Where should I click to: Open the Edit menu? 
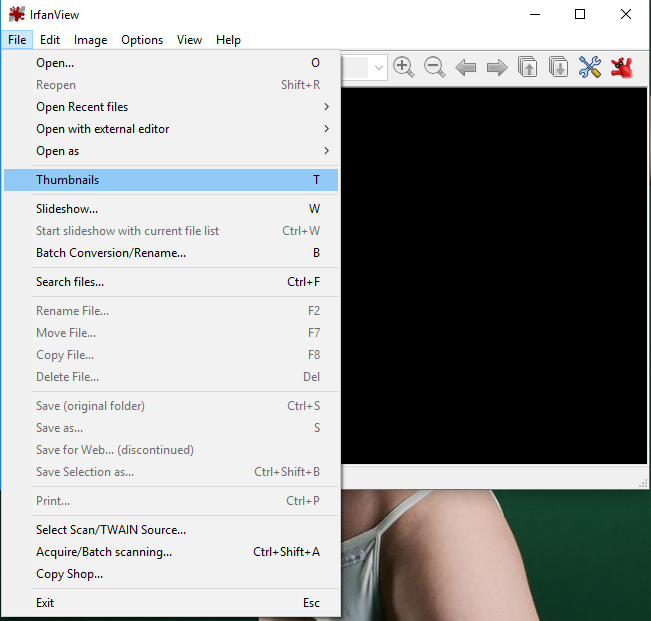tap(50, 40)
